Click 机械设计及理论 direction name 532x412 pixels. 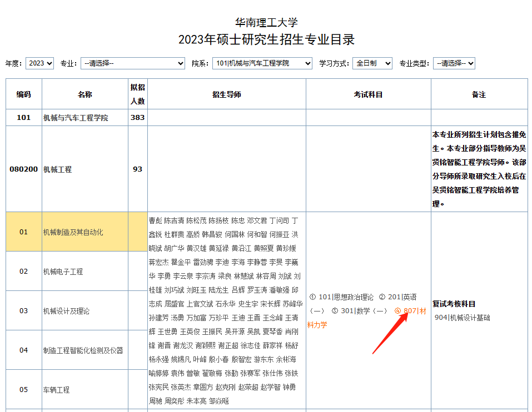tap(67, 311)
